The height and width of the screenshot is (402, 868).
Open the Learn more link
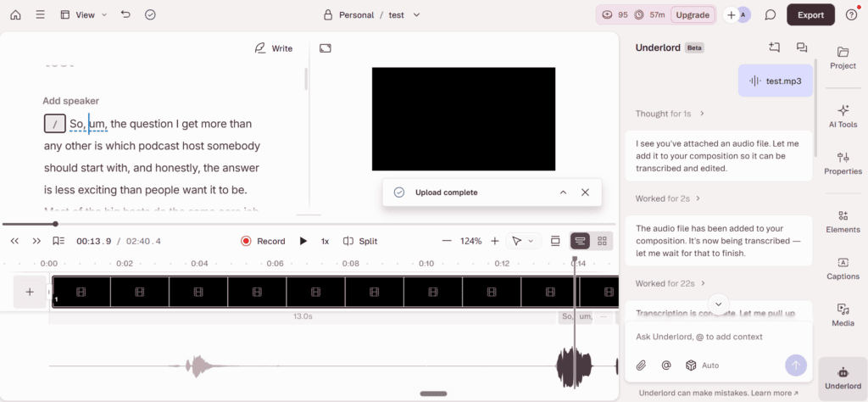[x=773, y=394]
